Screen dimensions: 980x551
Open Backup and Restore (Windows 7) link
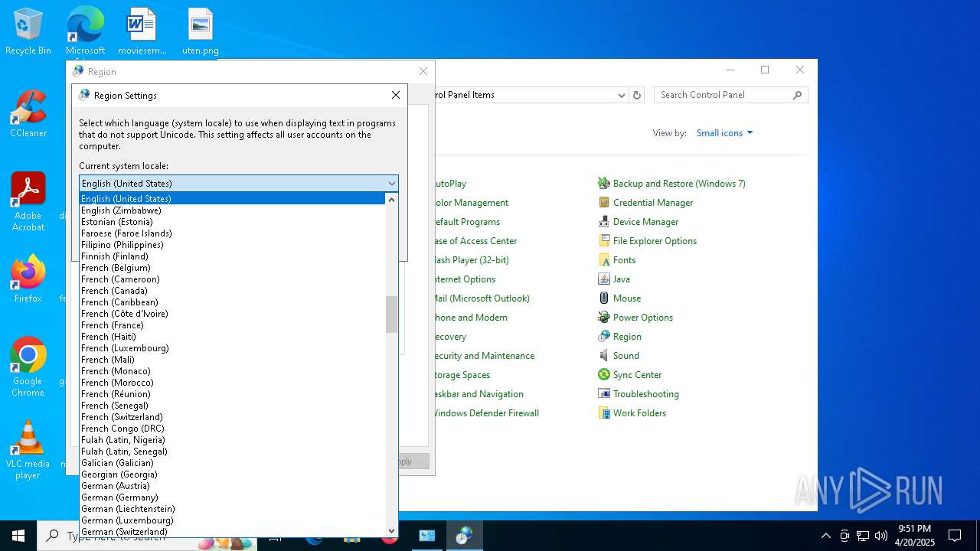tap(679, 184)
